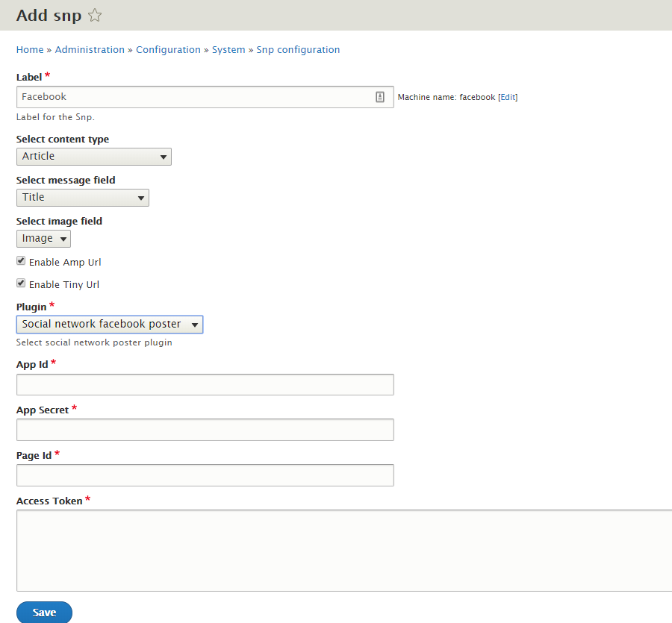
Task: Focus the Label text field
Action: (x=194, y=97)
